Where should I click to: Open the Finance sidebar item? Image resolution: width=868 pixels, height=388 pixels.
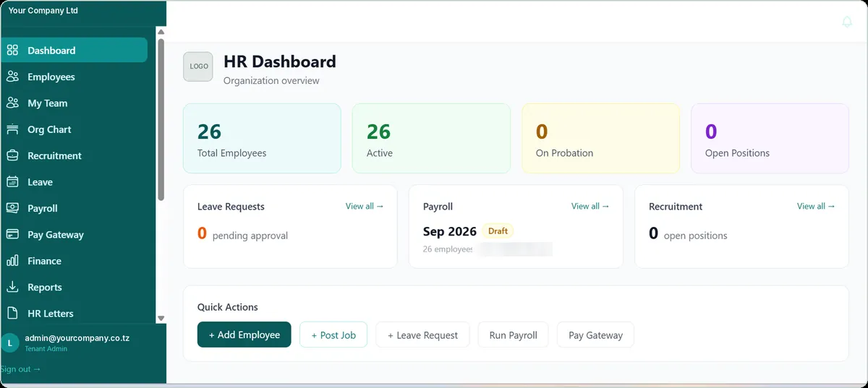75,261
